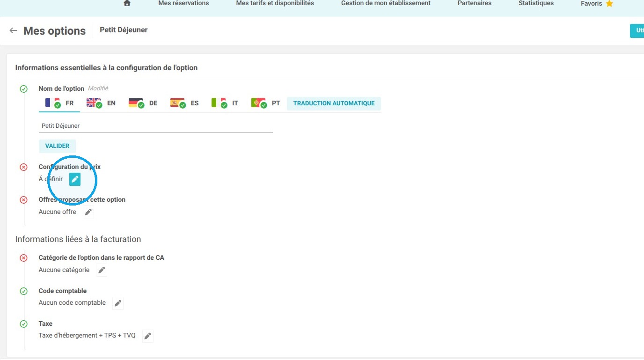The image size is (644, 360).
Task: Click the yellow Favoris star icon
Action: [609, 4]
